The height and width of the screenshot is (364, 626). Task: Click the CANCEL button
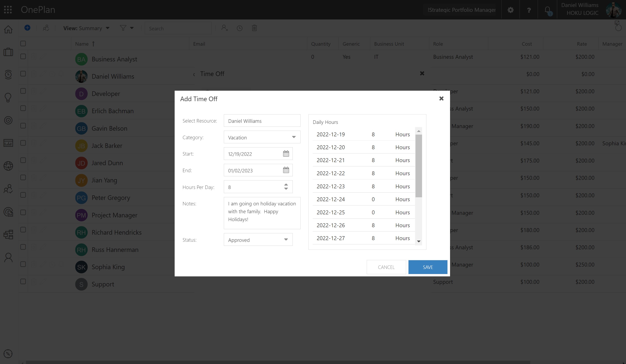[x=386, y=267]
